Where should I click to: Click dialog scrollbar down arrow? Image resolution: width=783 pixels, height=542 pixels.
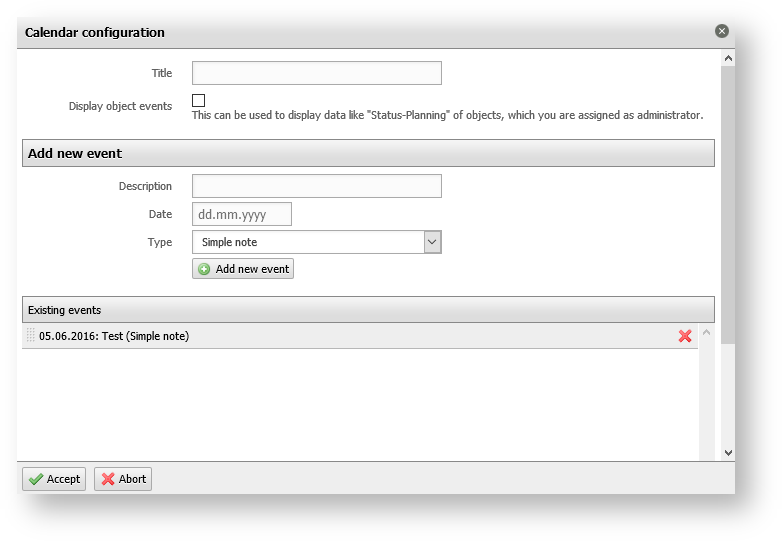pyautogui.click(x=727, y=452)
